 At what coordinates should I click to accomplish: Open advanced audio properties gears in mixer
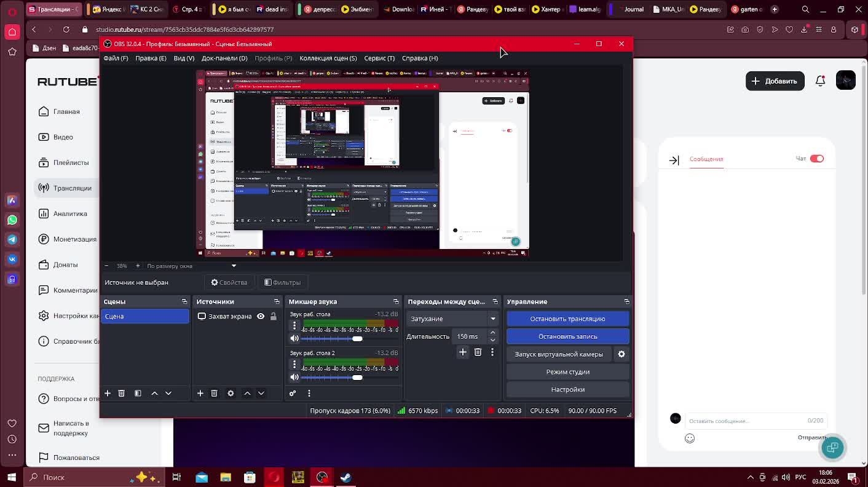(293, 394)
